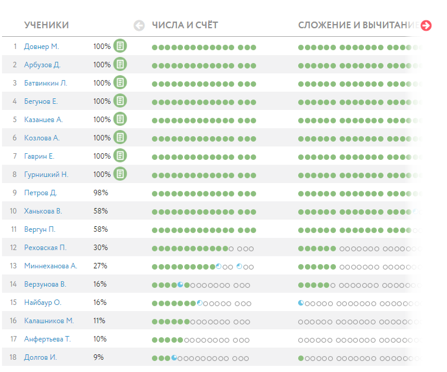Click the 98% score of Петров Д.
Viewport: 447px width, 372px height.
[101, 193]
